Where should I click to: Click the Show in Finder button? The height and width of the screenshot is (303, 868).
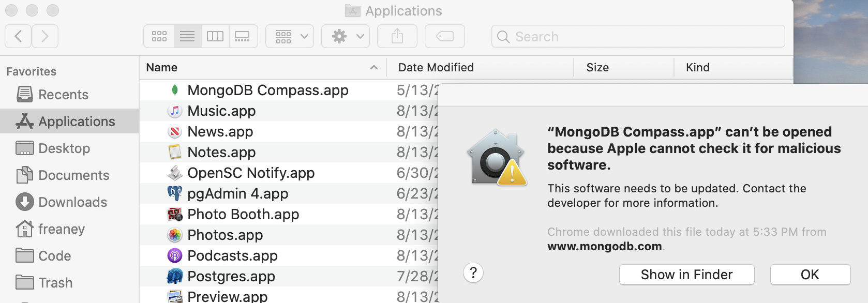pos(686,275)
